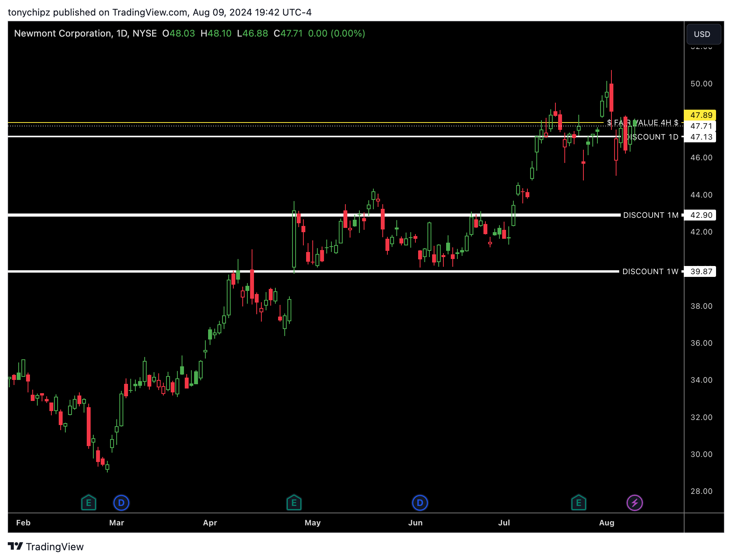732x560 pixels.
Task: Click the open value O48.03
Action: click(179, 33)
